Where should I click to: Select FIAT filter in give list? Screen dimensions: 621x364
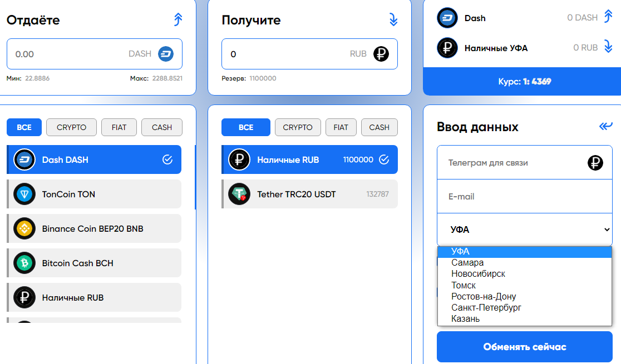(x=119, y=127)
